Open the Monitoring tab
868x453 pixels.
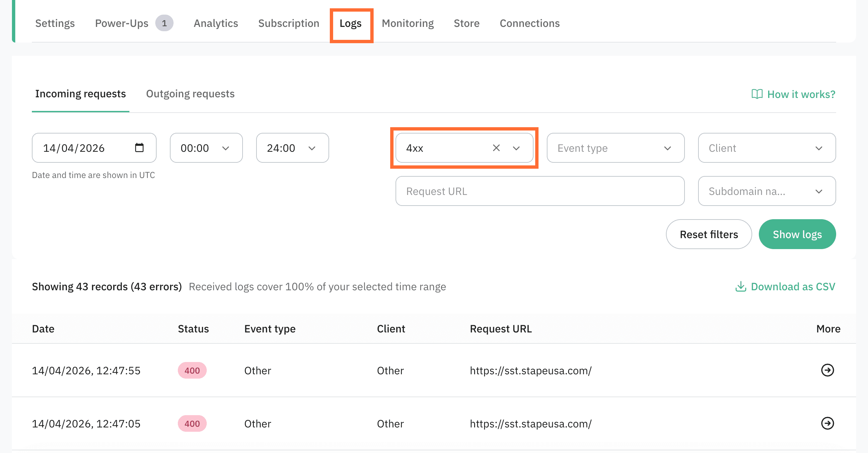click(x=407, y=23)
